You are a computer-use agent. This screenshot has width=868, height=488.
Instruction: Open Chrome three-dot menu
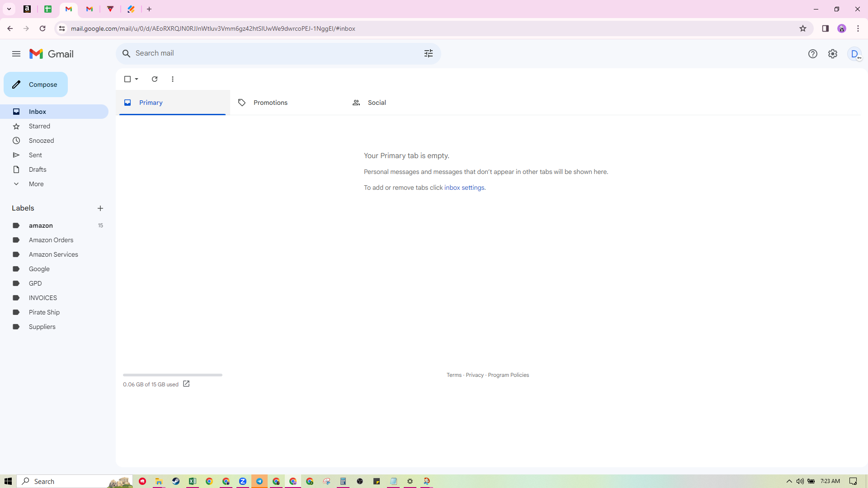pos(858,28)
